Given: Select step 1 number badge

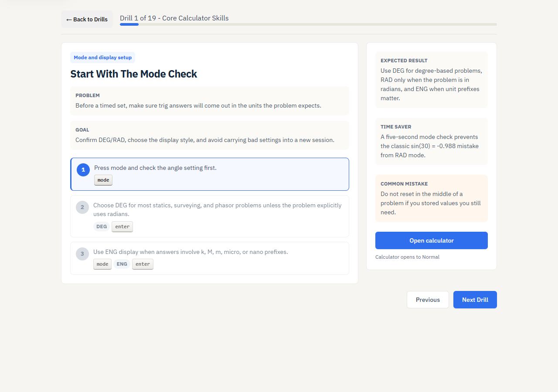Looking at the screenshot, I should tap(83, 170).
